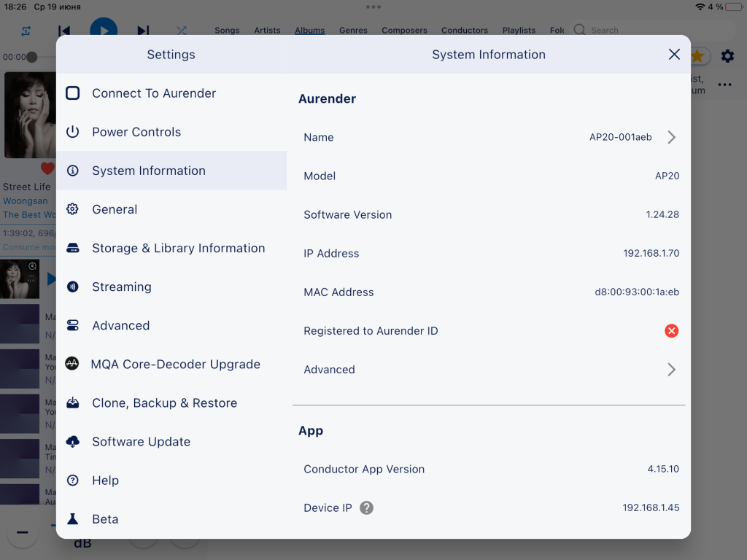Click the General gear icon
The height and width of the screenshot is (560, 747).
click(72, 209)
